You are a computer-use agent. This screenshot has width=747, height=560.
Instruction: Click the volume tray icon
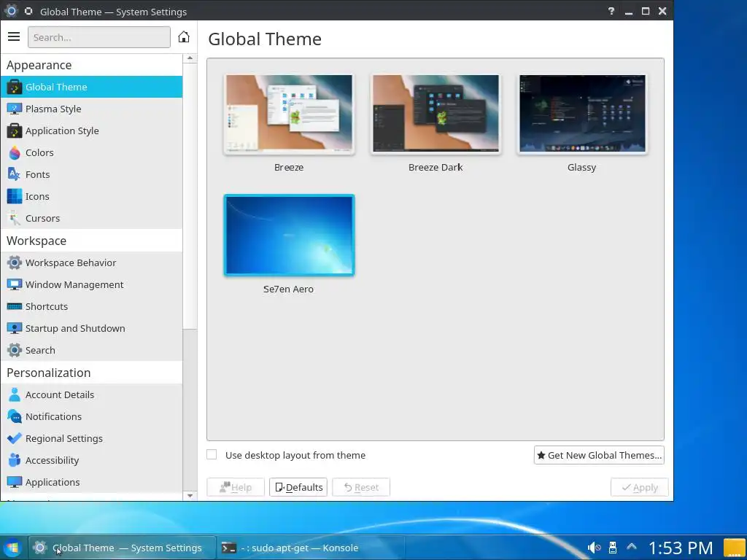pos(594,548)
